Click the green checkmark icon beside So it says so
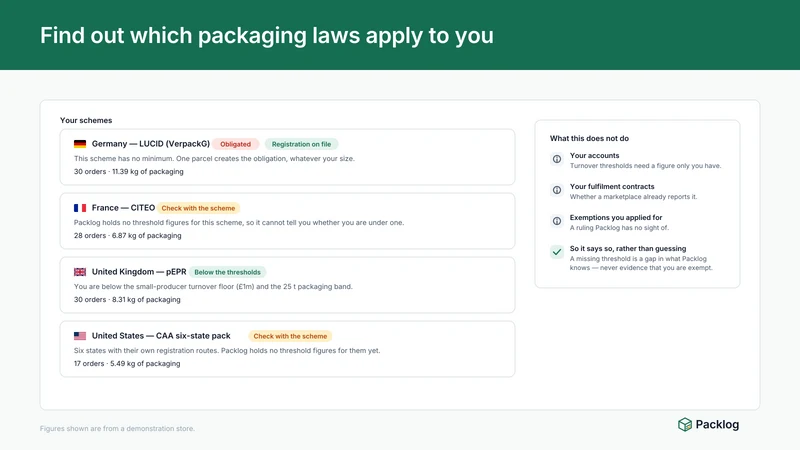 pyautogui.click(x=557, y=252)
